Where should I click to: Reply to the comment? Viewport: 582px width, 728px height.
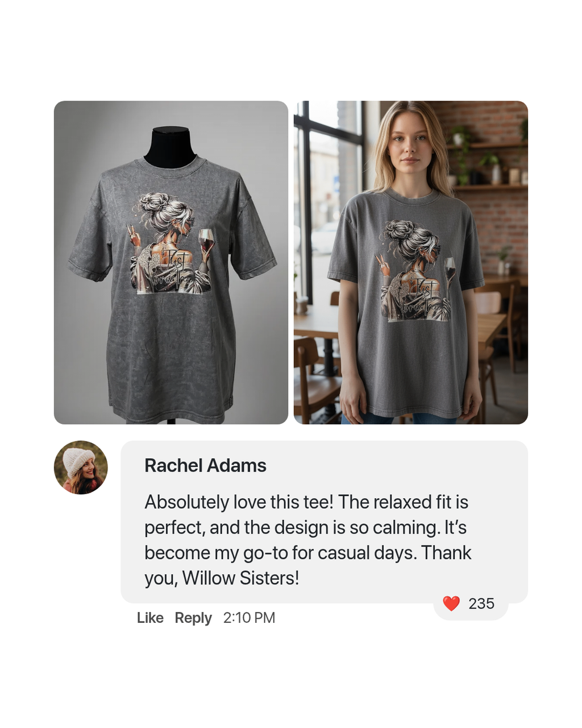(x=193, y=618)
